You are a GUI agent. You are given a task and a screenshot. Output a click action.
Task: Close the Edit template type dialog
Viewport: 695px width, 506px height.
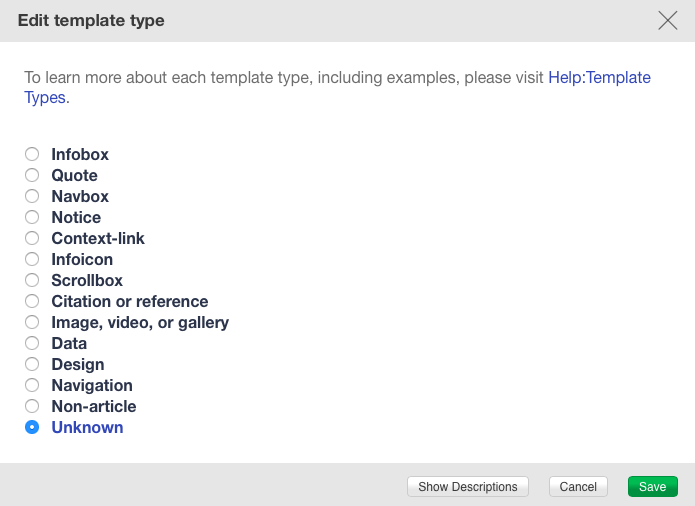(x=668, y=20)
